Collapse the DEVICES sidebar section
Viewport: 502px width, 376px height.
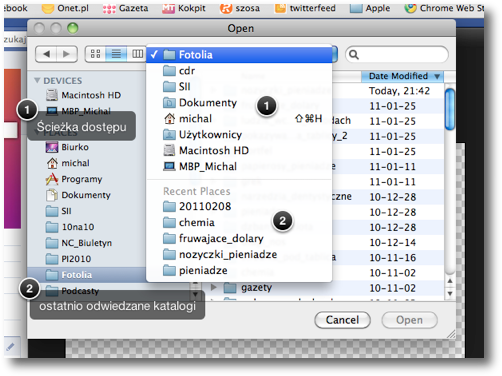(x=37, y=81)
